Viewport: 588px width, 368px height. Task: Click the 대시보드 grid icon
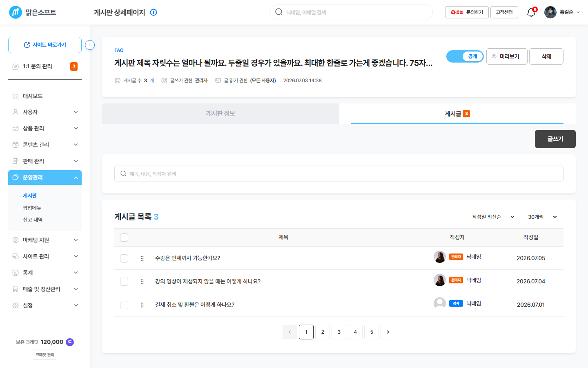[16, 96]
